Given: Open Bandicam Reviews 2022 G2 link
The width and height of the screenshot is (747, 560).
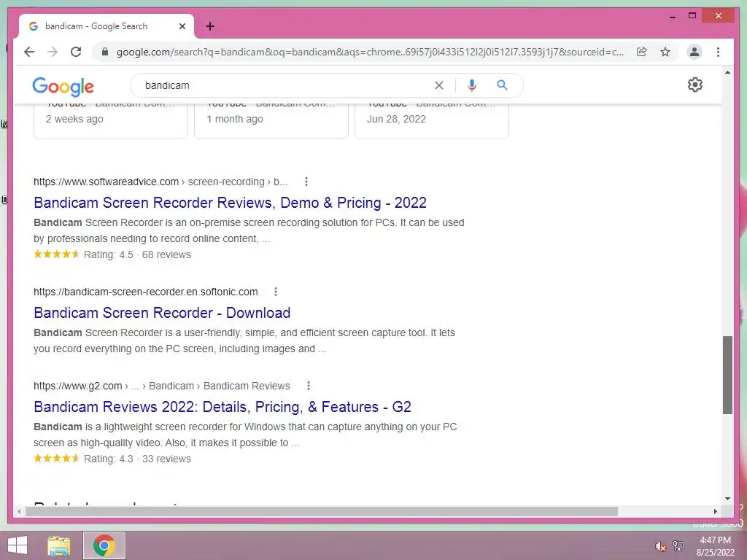Looking at the screenshot, I should 222,407.
